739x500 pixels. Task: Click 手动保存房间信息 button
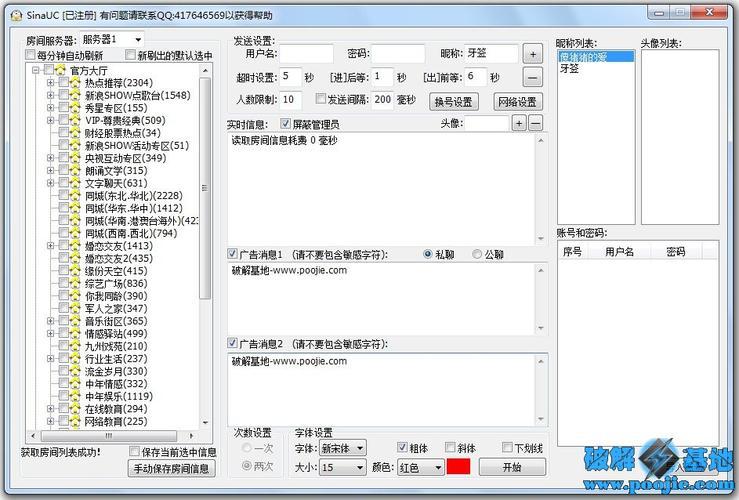pos(172,469)
